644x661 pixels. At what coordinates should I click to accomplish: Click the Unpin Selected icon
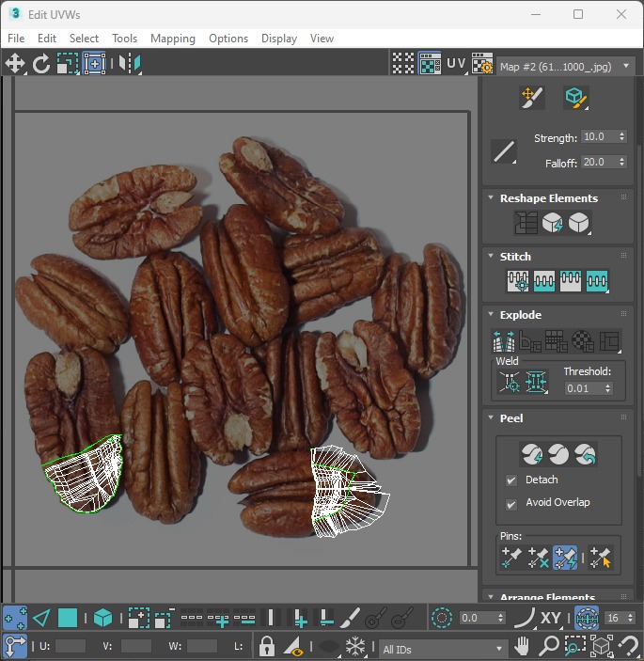(538, 558)
